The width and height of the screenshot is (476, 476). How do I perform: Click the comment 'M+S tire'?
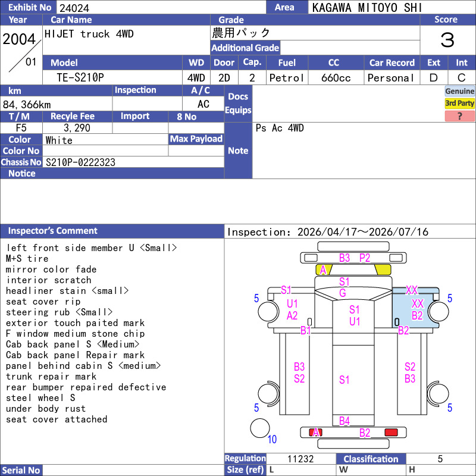[27, 259]
